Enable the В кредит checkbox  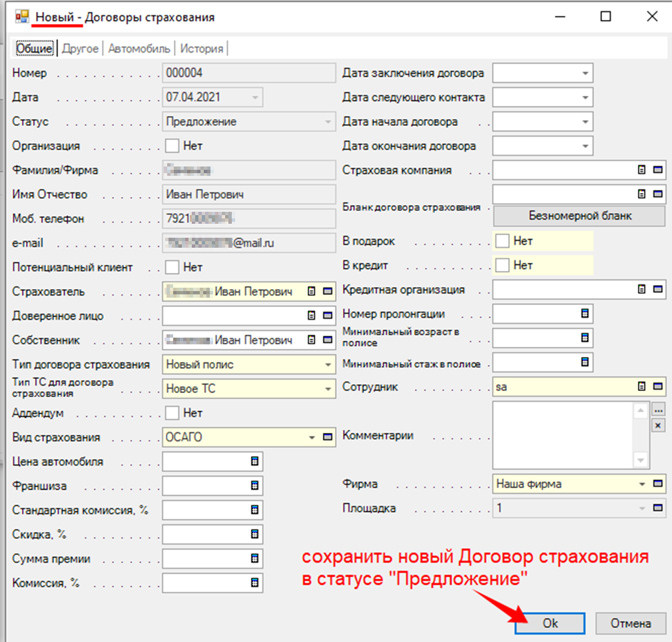coord(503,265)
